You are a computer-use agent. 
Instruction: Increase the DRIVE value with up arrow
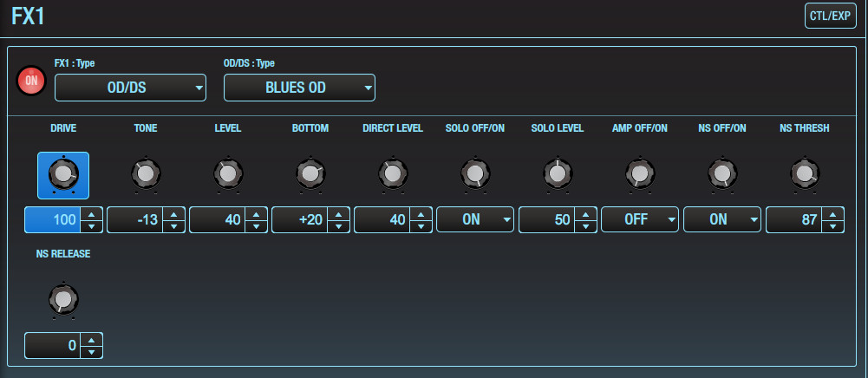click(91, 213)
